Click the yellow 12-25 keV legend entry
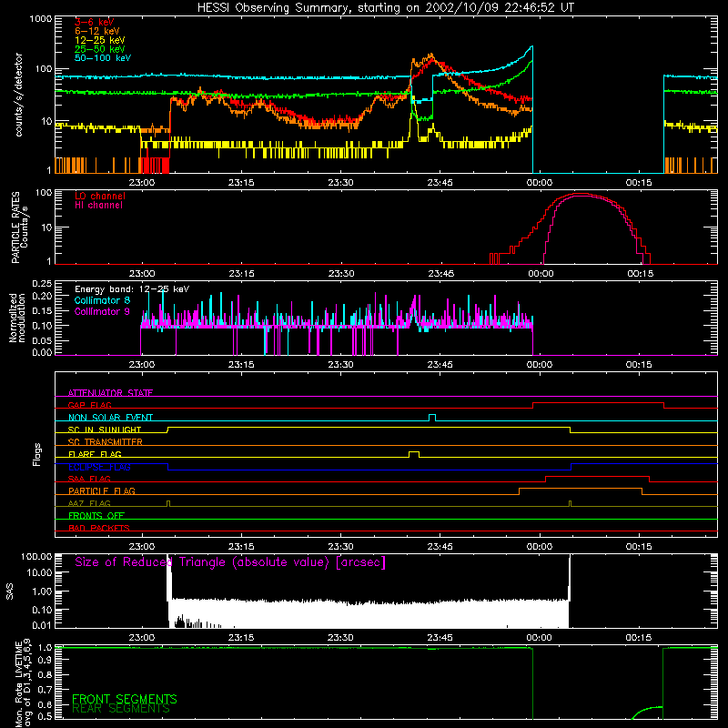The height and width of the screenshot is (728, 728). click(x=100, y=40)
